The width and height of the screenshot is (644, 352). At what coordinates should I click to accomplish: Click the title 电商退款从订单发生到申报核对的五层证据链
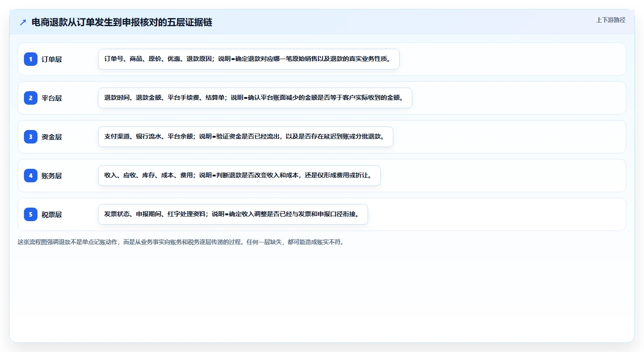(122, 23)
